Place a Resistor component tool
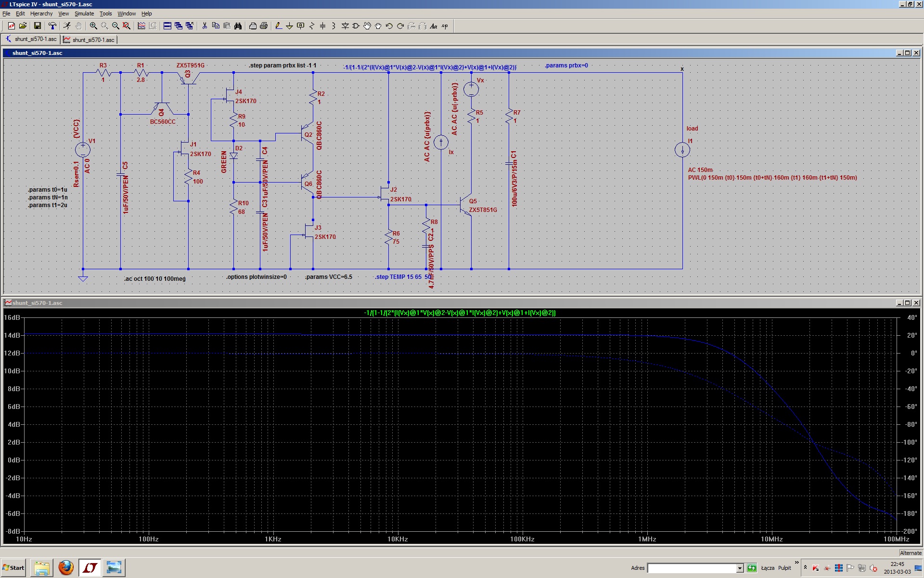 [312, 26]
